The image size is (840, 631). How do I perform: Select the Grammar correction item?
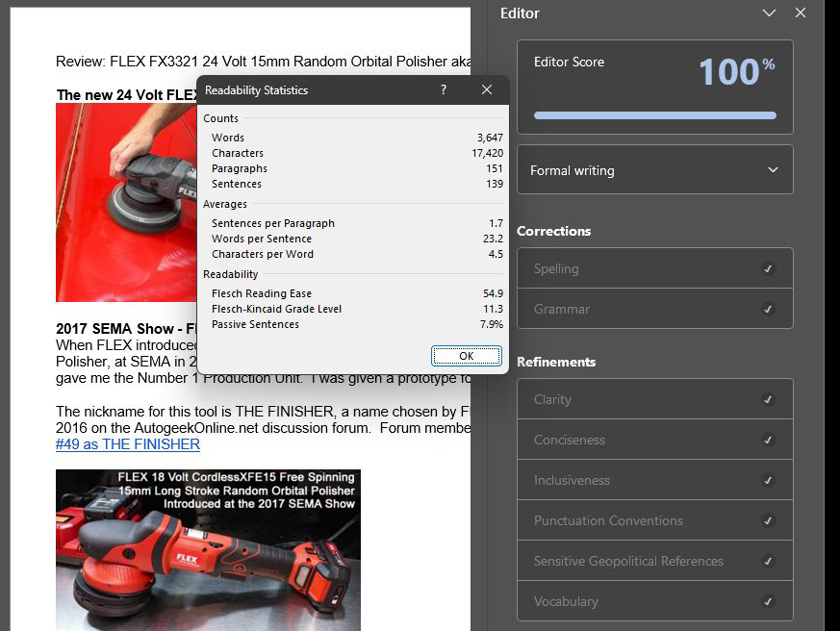tap(654, 309)
